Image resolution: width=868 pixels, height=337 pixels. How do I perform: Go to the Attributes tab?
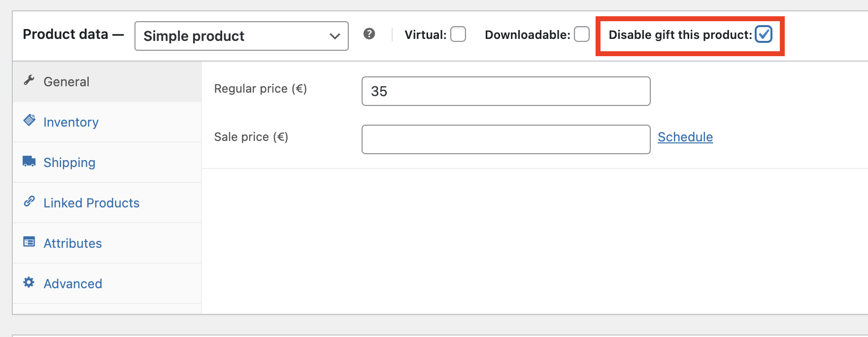(107, 243)
